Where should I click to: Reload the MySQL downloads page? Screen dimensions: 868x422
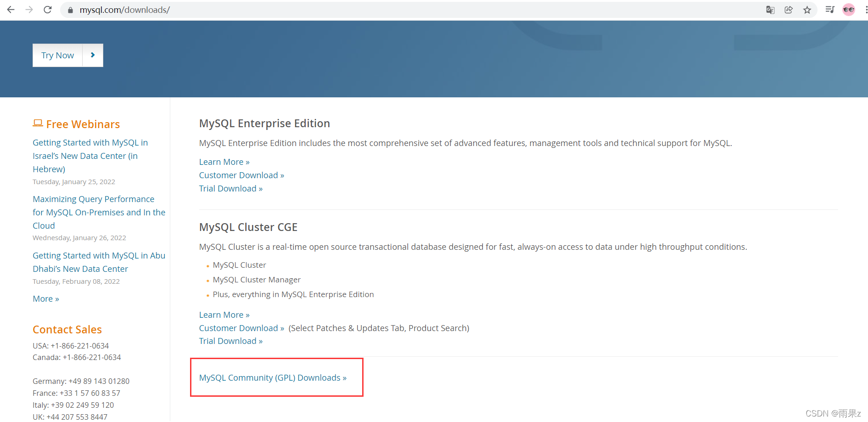48,10
